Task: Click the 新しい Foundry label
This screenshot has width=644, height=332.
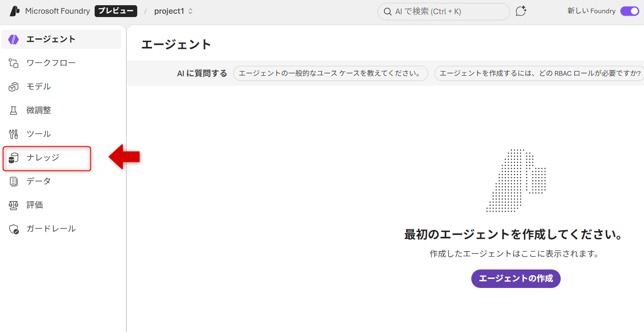Action: click(x=591, y=11)
